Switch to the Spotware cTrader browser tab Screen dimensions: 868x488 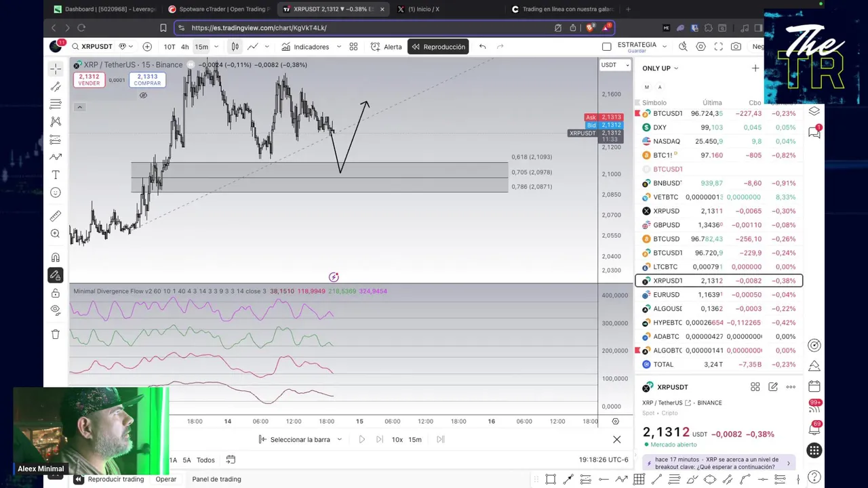point(218,9)
